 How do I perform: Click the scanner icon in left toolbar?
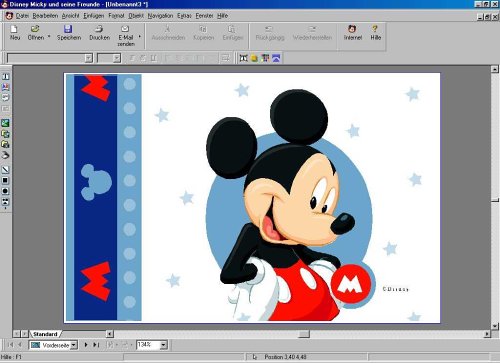[x=5, y=155]
